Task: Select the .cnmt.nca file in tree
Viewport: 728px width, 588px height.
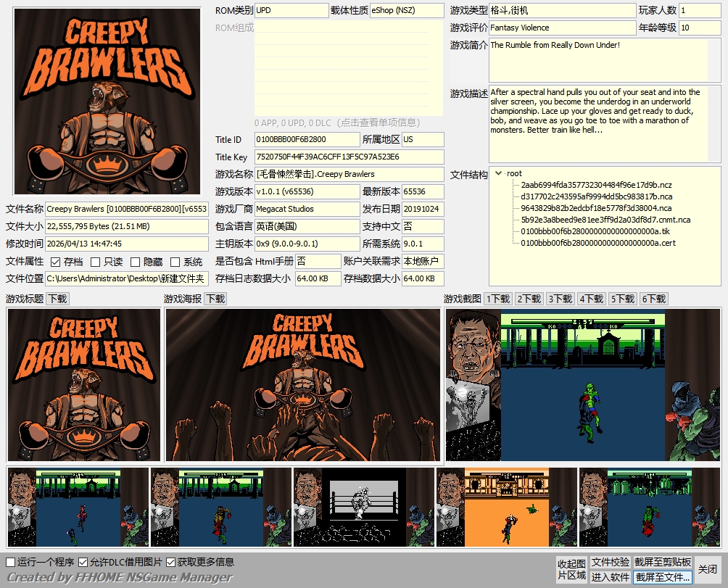Action: pyautogui.click(x=605, y=220)
